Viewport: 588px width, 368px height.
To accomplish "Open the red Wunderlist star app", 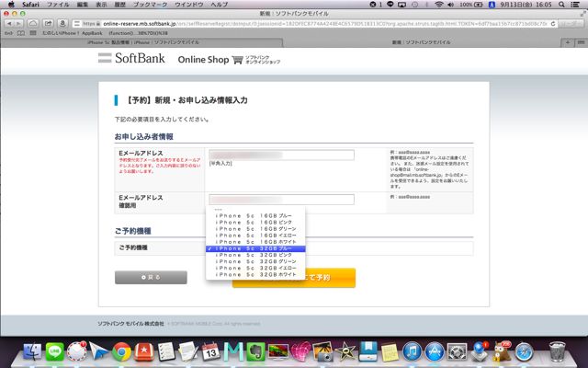I will coord(143,351).
